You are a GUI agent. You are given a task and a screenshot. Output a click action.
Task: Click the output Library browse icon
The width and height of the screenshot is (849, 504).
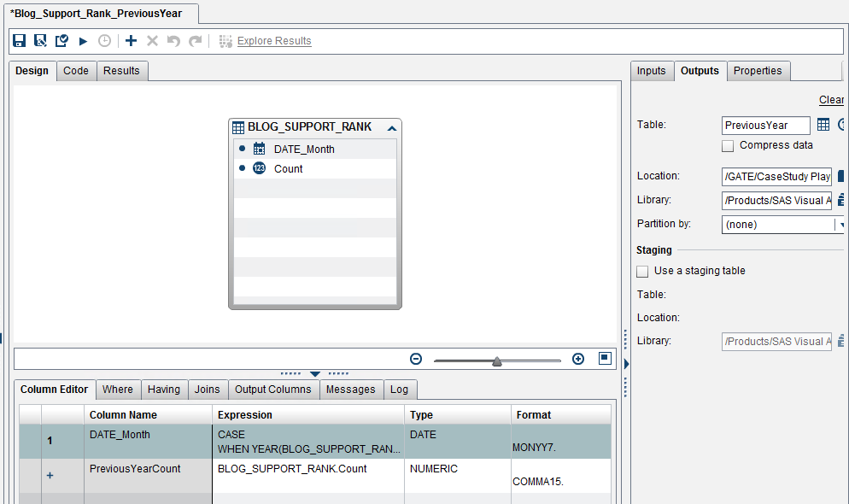click(x=840, y=200)
